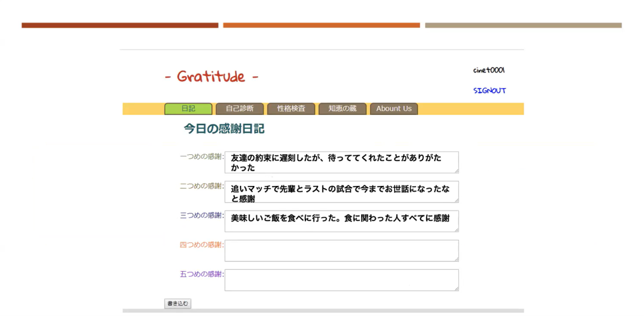Focus the empty 五つめの感謝 field
Screen dimensions: 644x316
coord(342,280)
